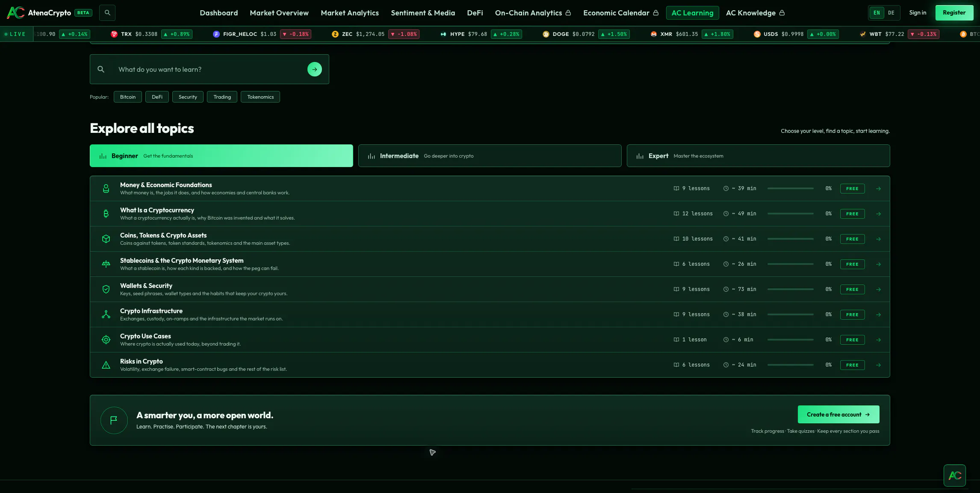
Task: Click the warning triangle icon for Risks in Crypto
Action: [106, 365]
